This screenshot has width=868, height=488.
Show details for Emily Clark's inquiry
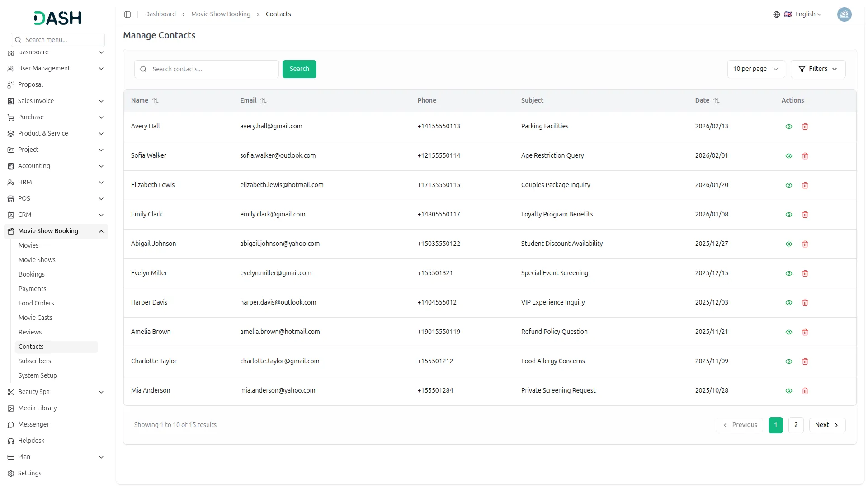[788, 215]
